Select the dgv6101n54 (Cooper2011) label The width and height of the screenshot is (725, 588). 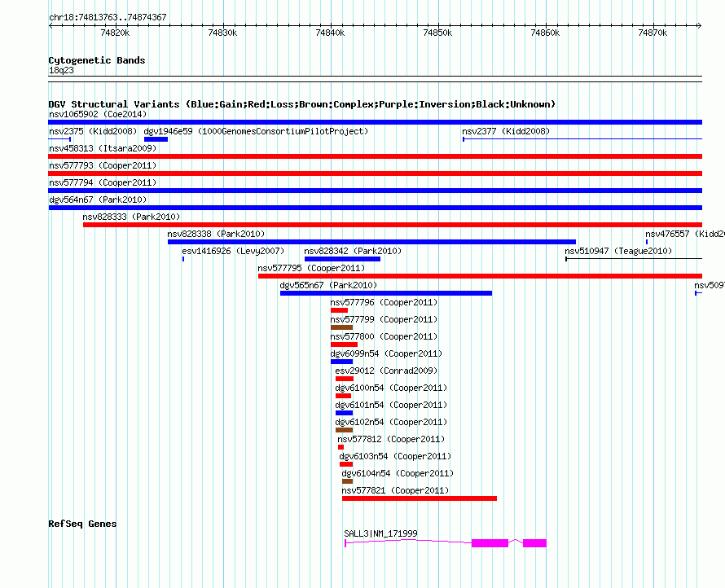[391, 405]
